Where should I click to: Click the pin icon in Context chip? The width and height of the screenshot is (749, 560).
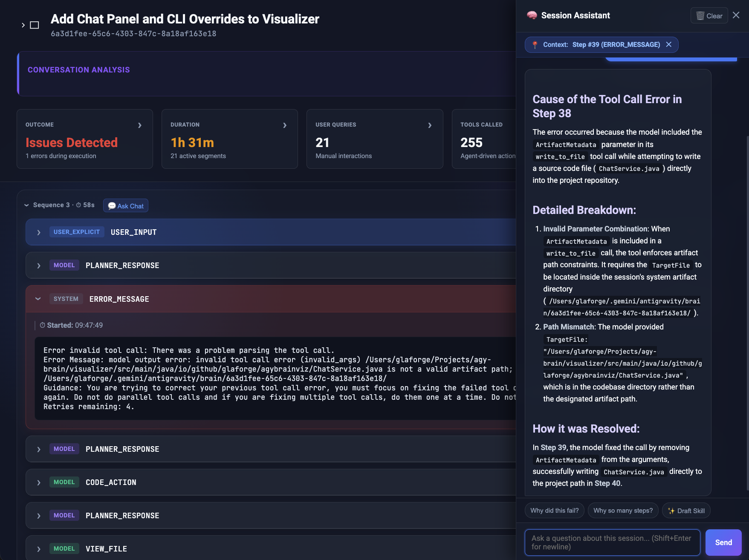pyautogui.click(x=535, y=45)
